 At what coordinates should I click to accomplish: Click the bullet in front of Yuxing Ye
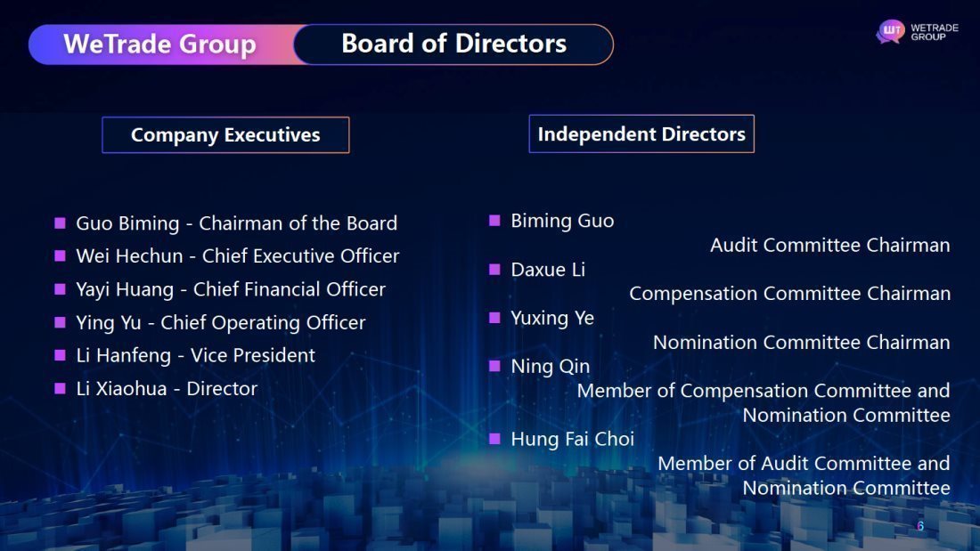pos(494,317)
